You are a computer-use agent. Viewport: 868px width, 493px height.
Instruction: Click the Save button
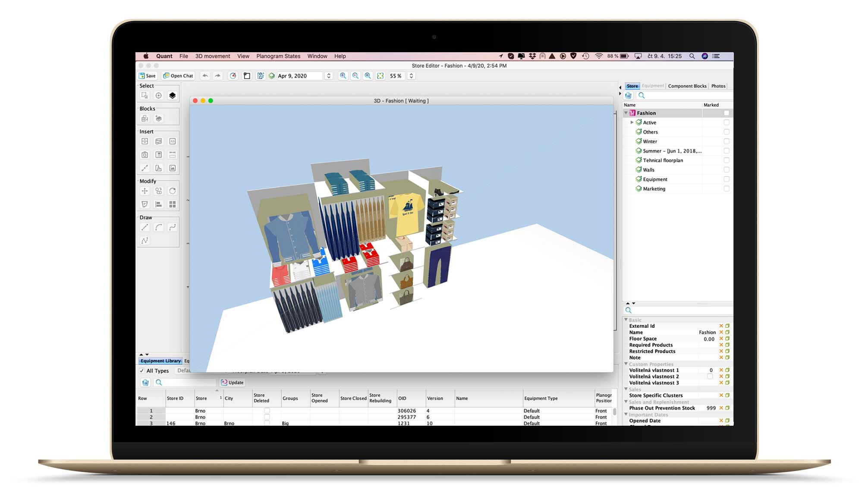(x=147, y=76)
